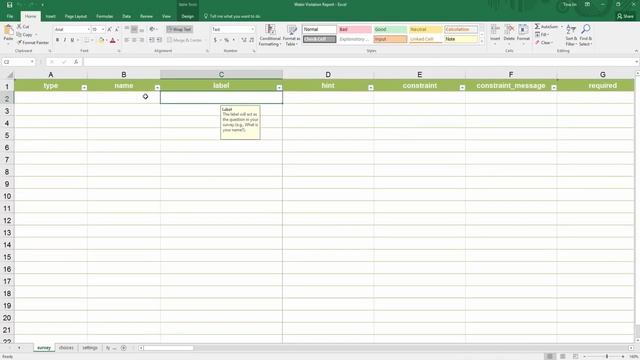
Task: Open the File tab
Action: (x=10, y=16)
